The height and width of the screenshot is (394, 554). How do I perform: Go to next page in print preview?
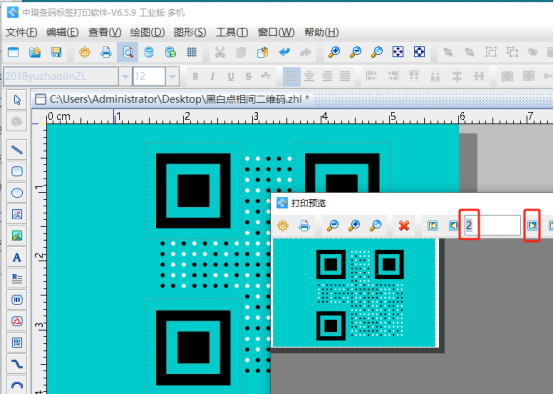532,225
